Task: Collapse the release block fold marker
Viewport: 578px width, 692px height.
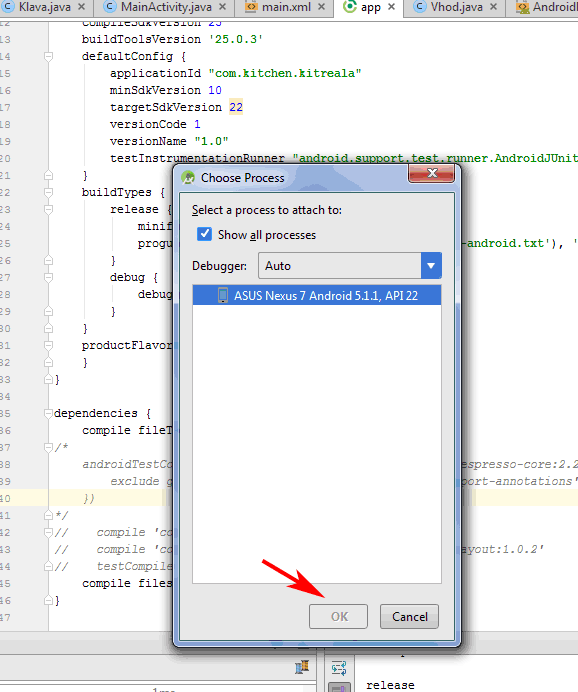Action: coord(48,209)
